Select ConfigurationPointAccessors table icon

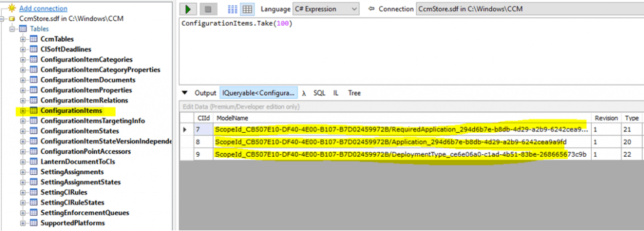(x=34, y=152)
